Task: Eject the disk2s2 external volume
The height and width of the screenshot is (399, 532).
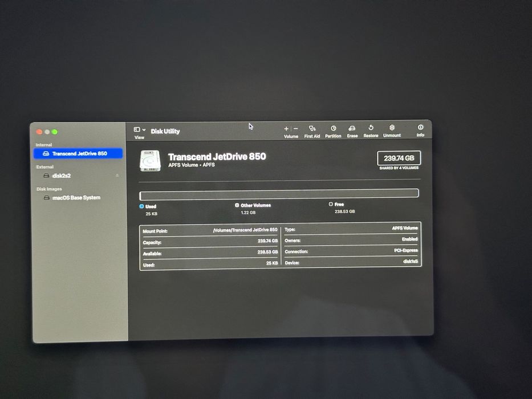Action: [117, 176]
